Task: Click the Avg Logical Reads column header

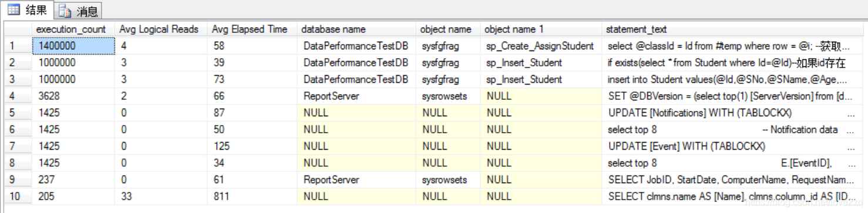Action: pos(161,29)
